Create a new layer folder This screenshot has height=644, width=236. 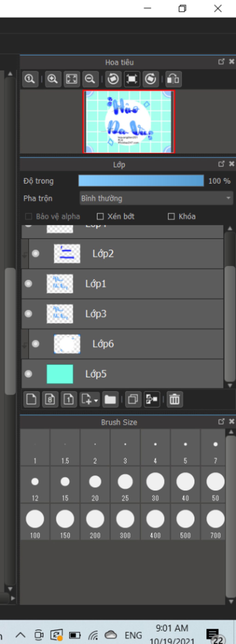[110, 399]
